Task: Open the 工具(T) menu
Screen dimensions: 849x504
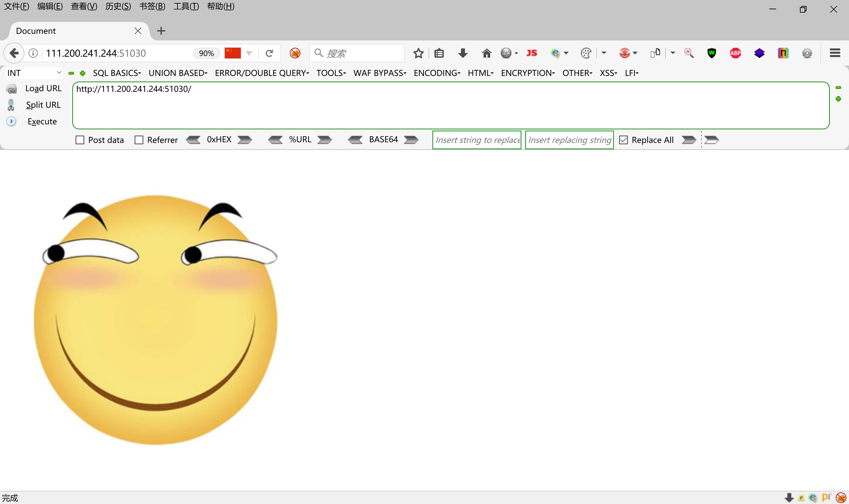Action: (186, 6)
